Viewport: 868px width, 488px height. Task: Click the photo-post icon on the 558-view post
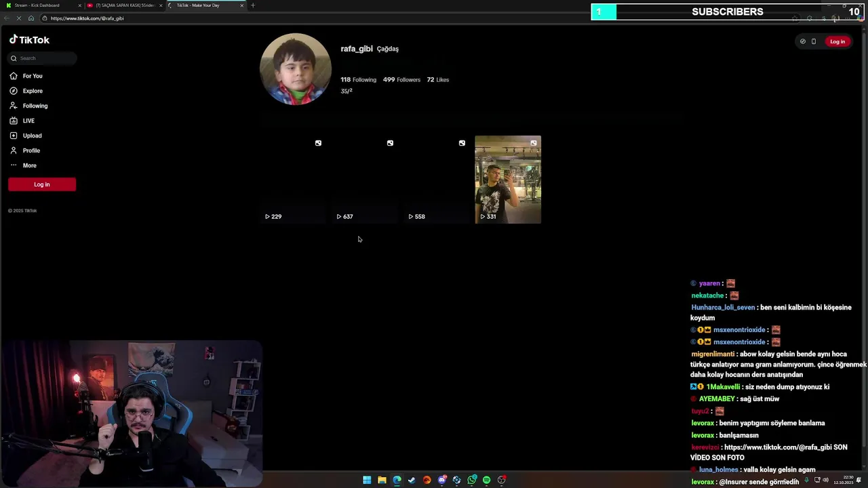pyautogui.click(x=462, y=143)
